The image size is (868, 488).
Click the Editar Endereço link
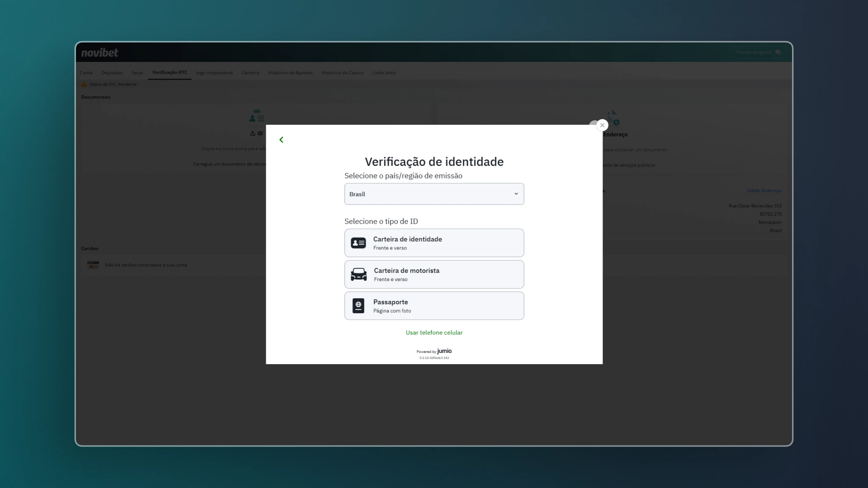click(764, 191)
